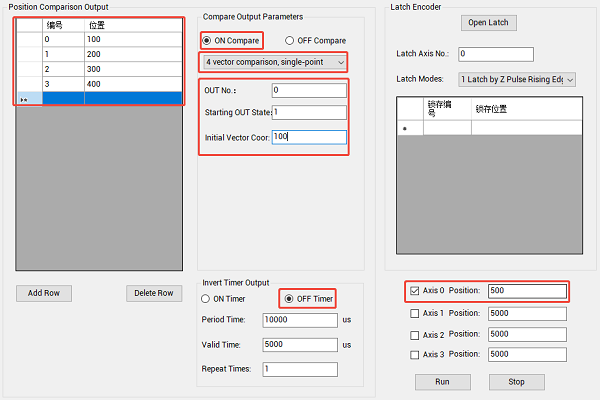Click the Starting OUT State field

(308, 113)
